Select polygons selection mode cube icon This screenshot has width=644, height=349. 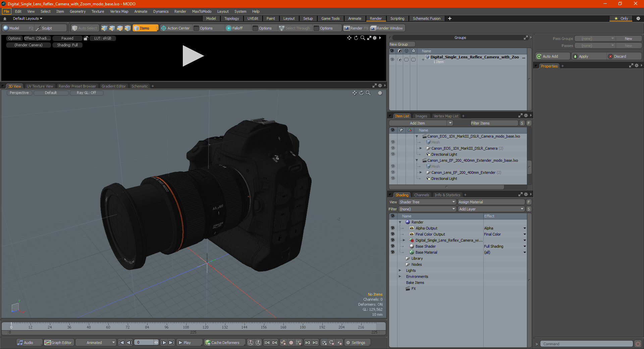[120, 28]
